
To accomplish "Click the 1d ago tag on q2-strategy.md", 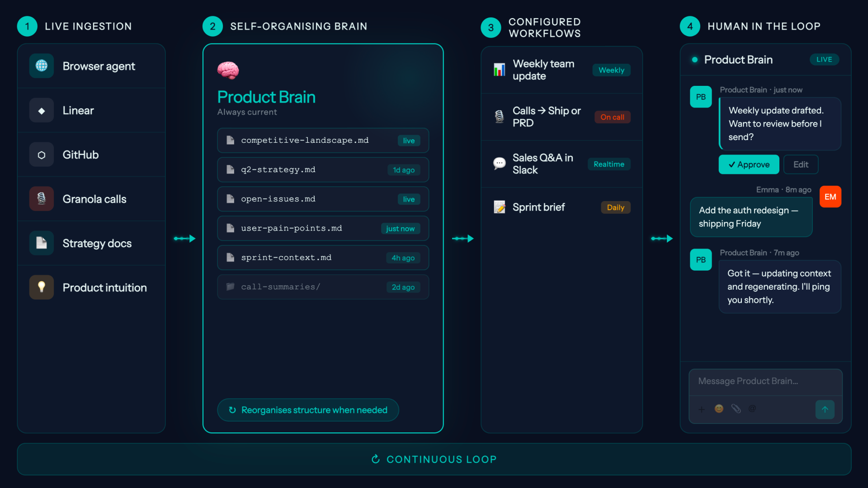I will click(403, 170).
